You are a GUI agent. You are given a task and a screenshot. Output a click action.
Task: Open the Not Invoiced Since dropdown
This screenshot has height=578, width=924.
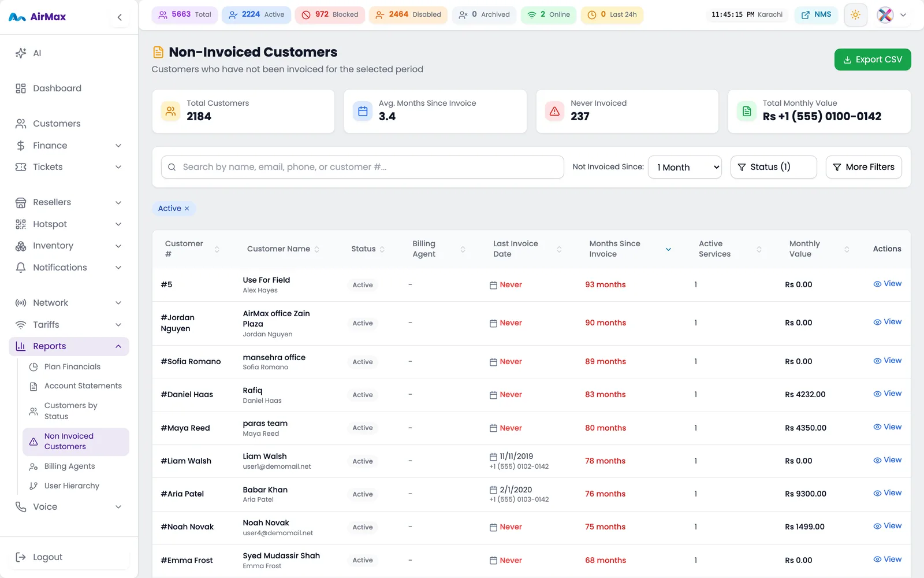tap(685, 167)
